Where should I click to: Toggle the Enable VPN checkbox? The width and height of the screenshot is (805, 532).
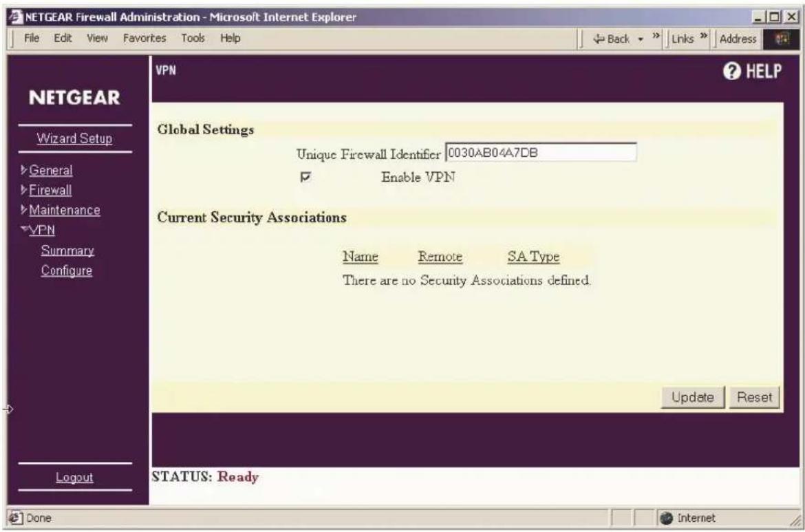[x=306, y=178]
